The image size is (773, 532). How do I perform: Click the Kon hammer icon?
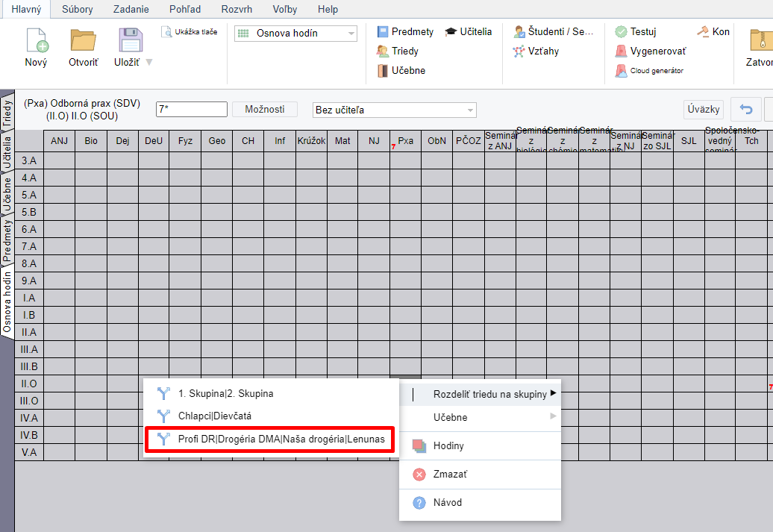pos(703,31)
